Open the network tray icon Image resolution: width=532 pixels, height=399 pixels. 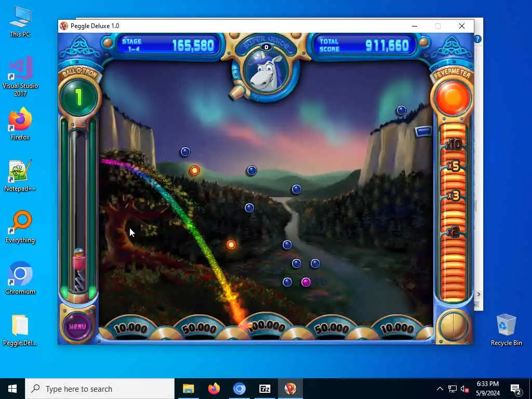453,389
